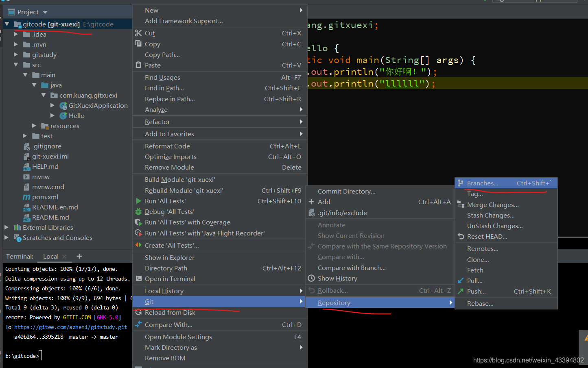Image resolution: width=588 pixels, height=368 pixels.
Task: Click the Branches fork icon
Action: [461, 183]
